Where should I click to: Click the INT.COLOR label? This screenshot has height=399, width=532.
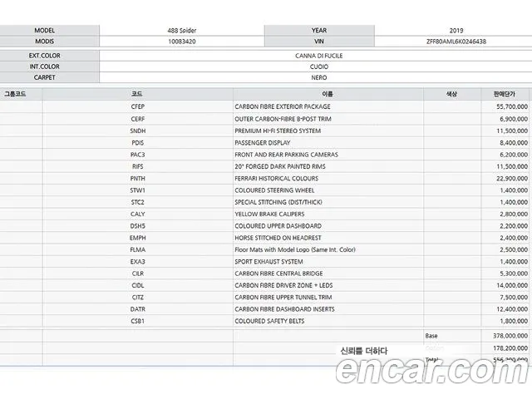coord(44,66)
